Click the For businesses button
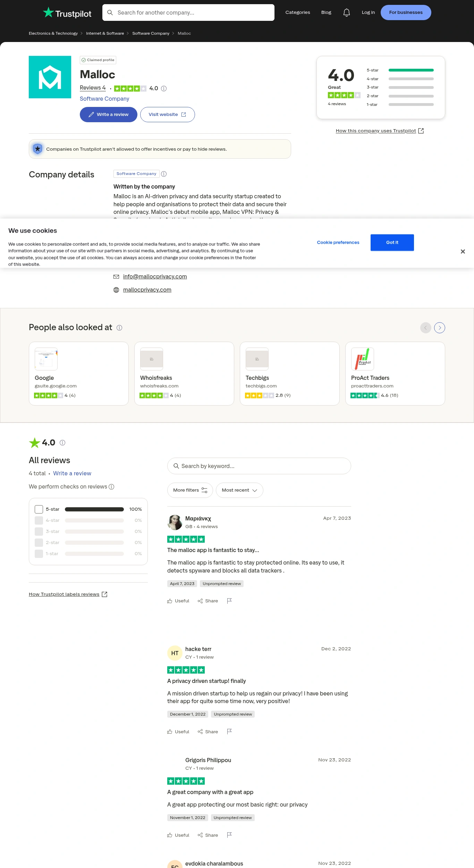Viewport: 474px width, 868px height. click(x=406, y=12)
